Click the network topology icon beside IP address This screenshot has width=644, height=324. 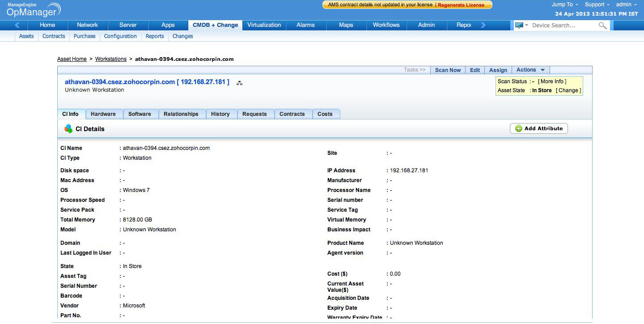tap(239, 83)
